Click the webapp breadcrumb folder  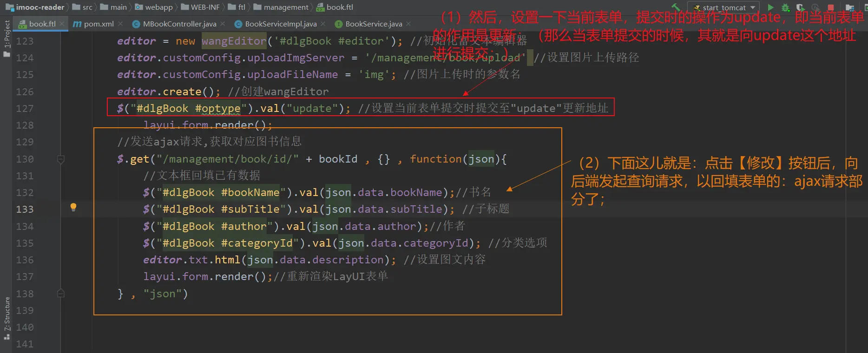[154, 7]
